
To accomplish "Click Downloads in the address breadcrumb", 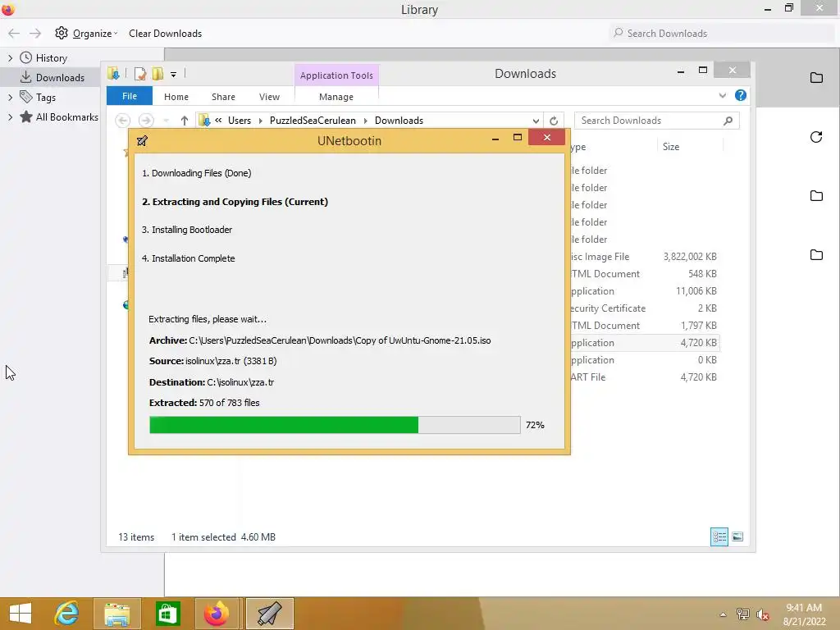I will click(x=399, y=121).
